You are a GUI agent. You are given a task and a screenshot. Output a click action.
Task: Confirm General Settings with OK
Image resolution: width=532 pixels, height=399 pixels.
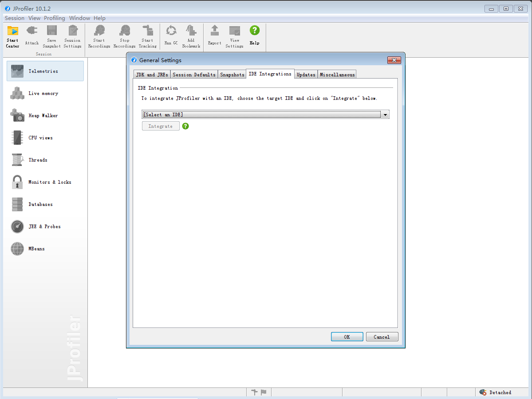coord(347,337)
